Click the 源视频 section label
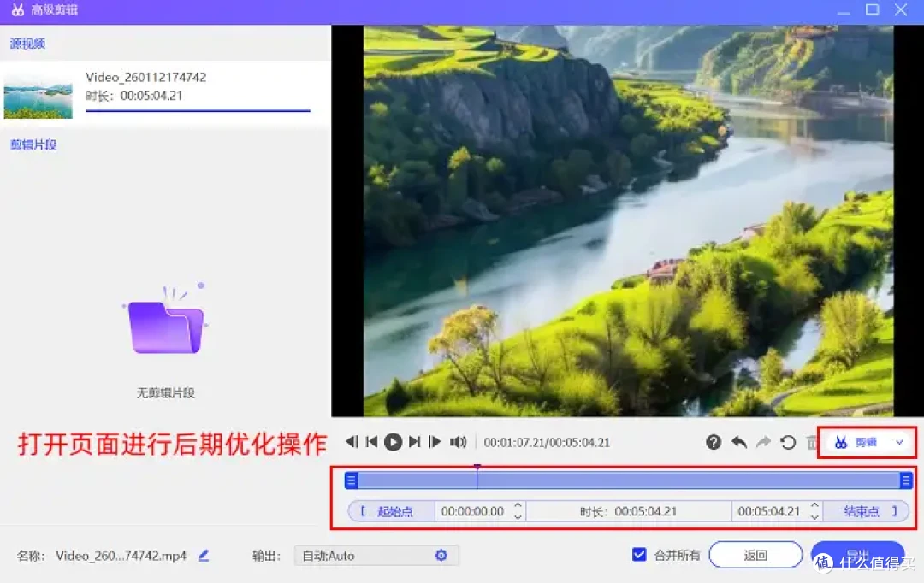Viewport: 924px width, 583px height. point(27,43)
